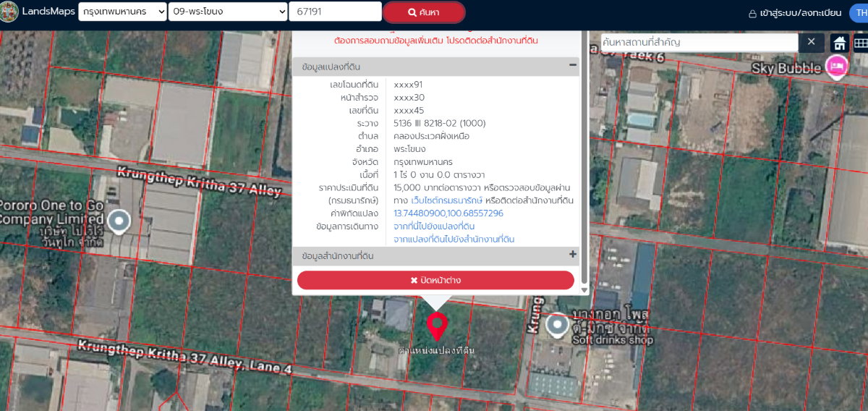Click the title deed number xxxx91
The height and width of the screenshot is (411, 868).
click(408, 85)
